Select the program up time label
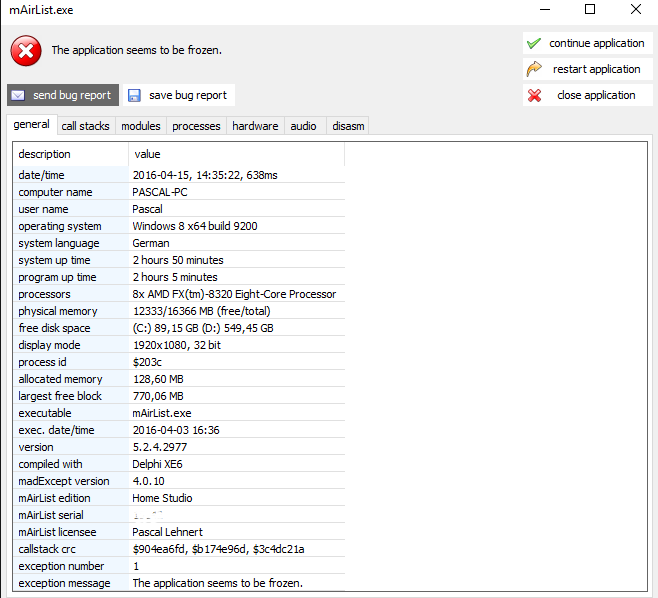The height and width of the screenshot is (598, 658). pyautogui.click(x=57, y=277)
